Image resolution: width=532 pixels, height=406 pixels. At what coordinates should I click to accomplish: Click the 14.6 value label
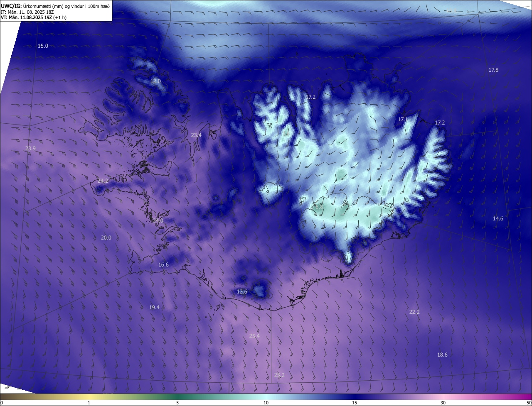[498, 218]
